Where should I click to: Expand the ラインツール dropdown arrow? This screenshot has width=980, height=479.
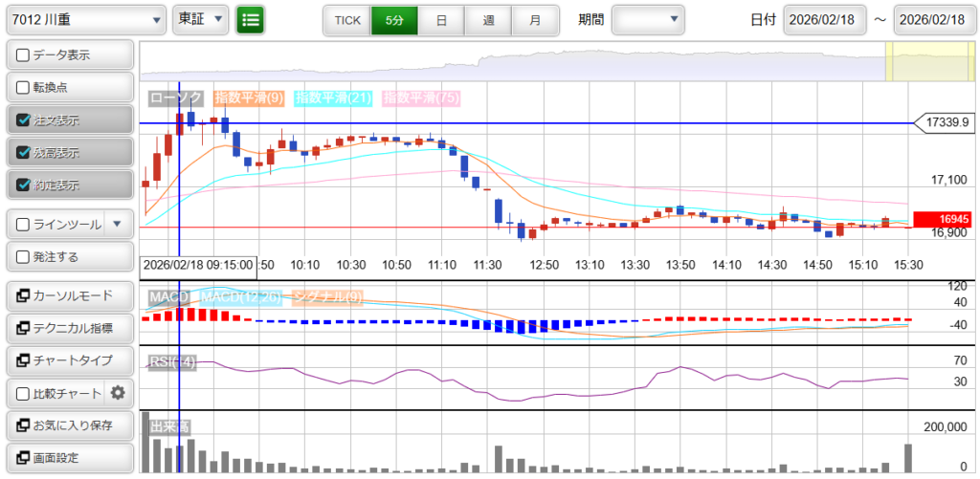(x=118, y=225)
